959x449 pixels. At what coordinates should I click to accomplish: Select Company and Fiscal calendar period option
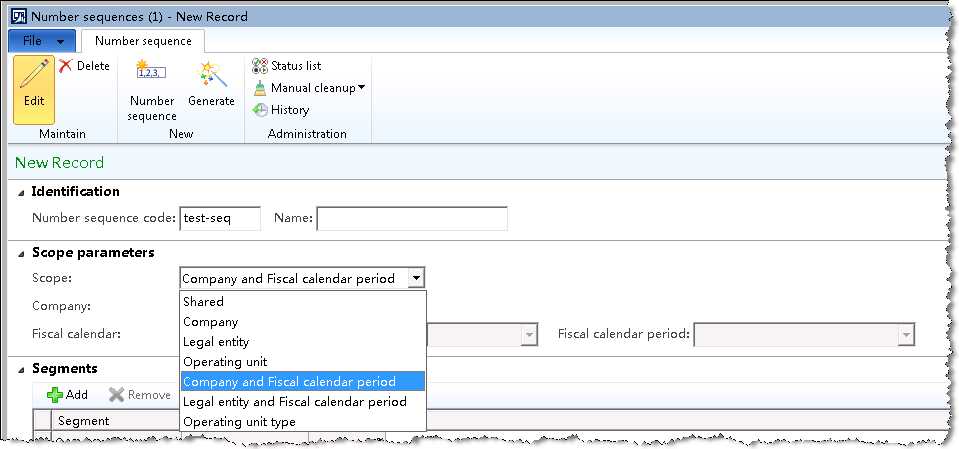point(303,382)
